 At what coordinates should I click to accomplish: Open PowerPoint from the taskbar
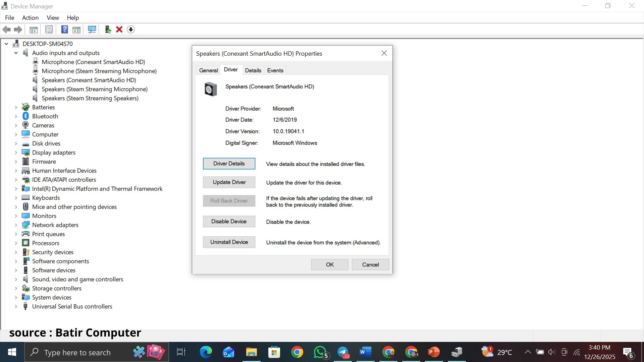[x=434, y=352]
